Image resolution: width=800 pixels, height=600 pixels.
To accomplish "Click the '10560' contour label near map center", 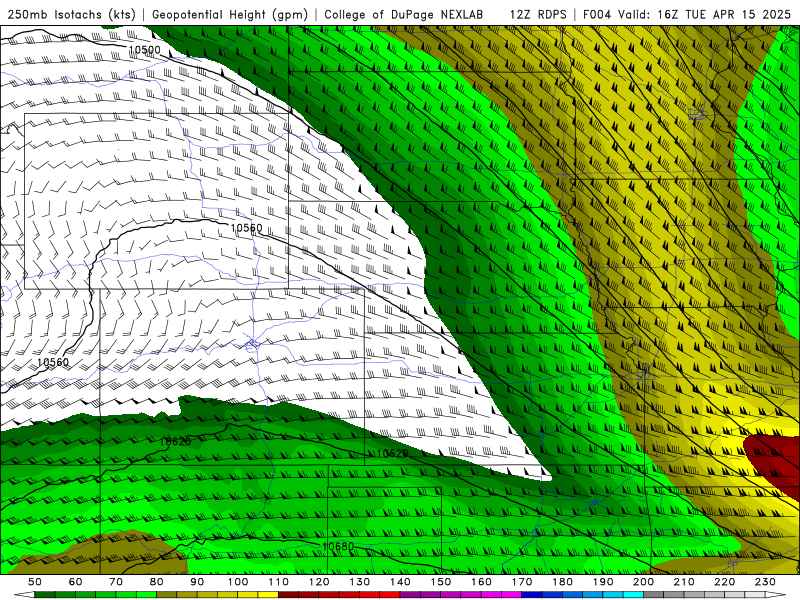I will pyautogui.click(x=246, y=228).
